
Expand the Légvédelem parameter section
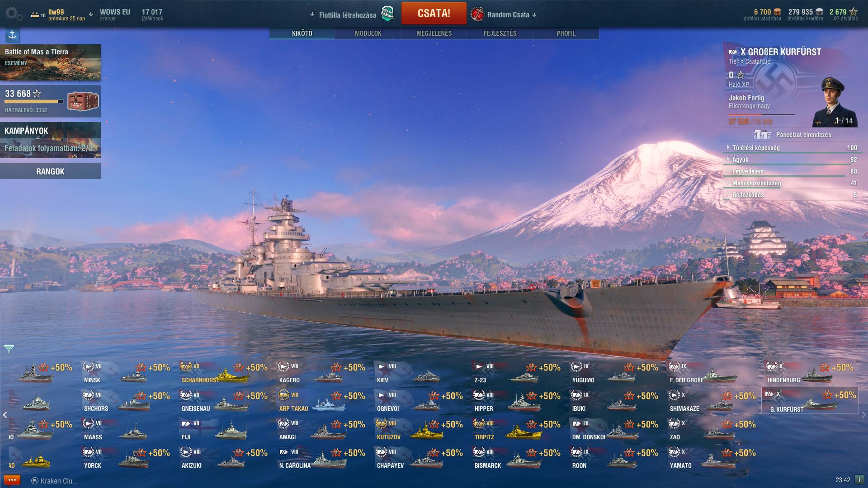coord(792,171)
